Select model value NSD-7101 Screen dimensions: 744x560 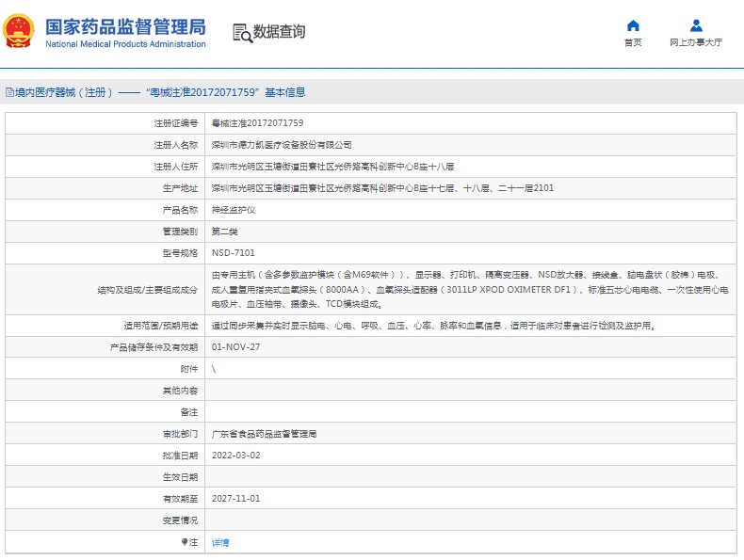(233, 253)
